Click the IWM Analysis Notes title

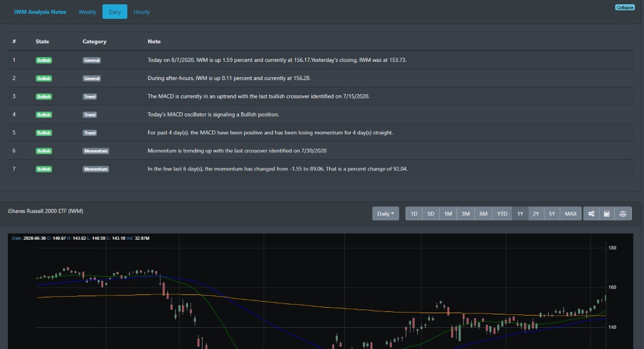pos(40,12)
